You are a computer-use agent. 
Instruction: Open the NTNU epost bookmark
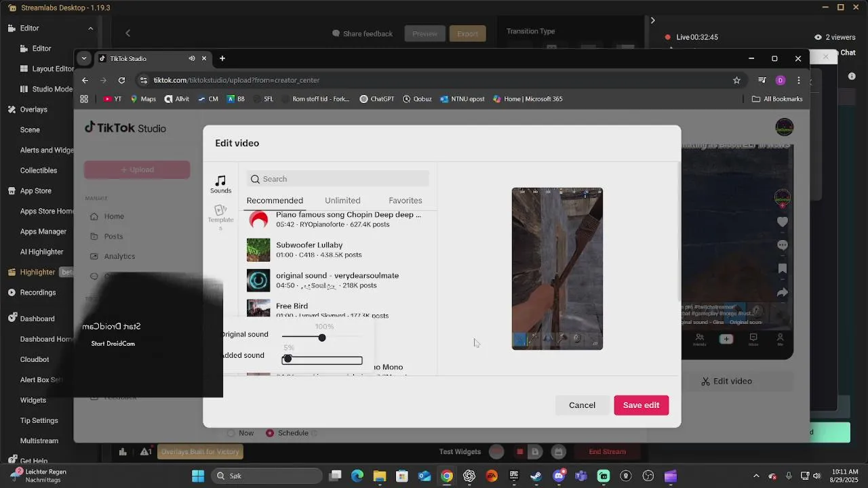point(462,99)
